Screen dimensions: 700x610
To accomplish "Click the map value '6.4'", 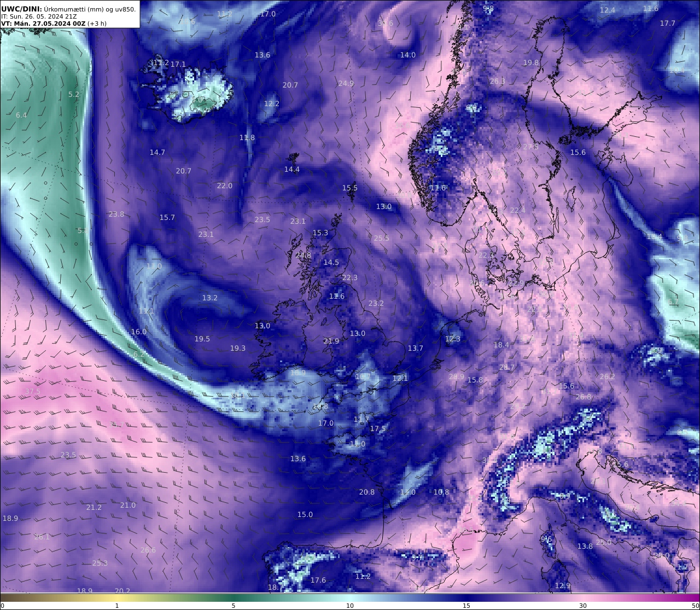I will pyautogui.click(x=21, y=115).
